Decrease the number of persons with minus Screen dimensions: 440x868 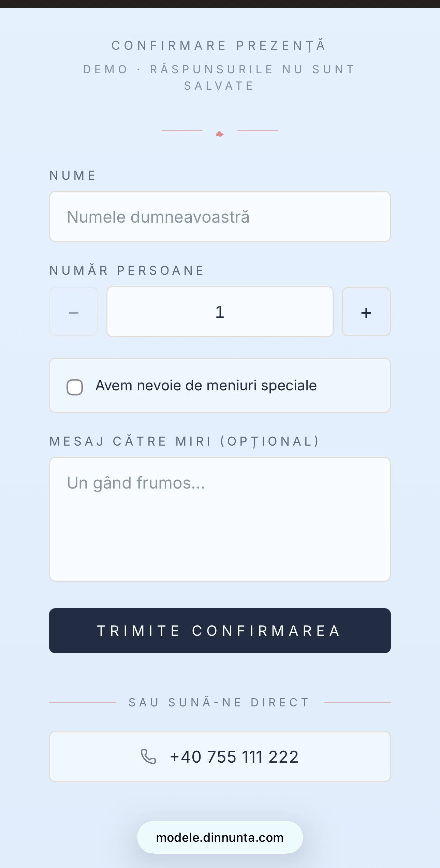(74, 312)
